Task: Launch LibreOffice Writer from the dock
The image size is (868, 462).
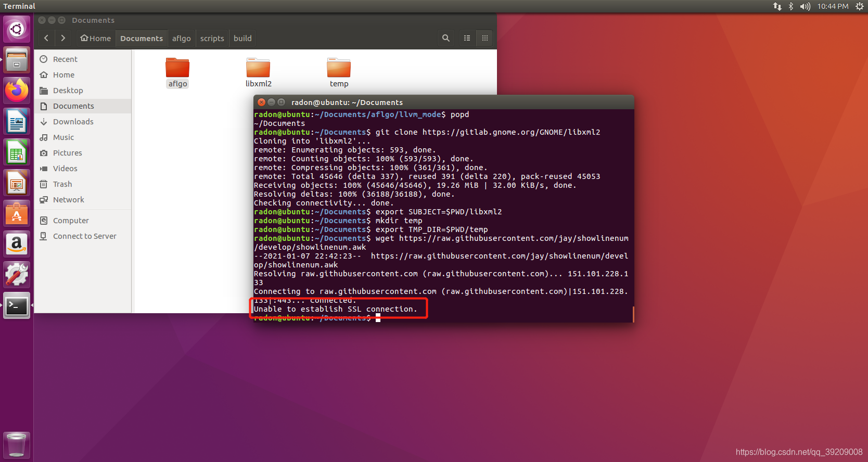Action: coord(17,121)
